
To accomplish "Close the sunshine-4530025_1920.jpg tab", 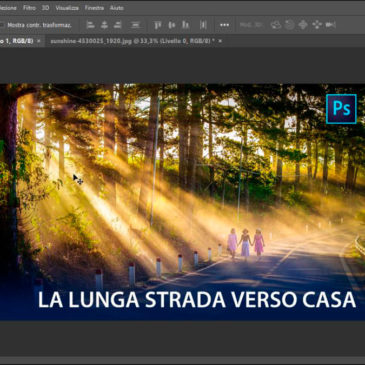I will pos(220,41).
